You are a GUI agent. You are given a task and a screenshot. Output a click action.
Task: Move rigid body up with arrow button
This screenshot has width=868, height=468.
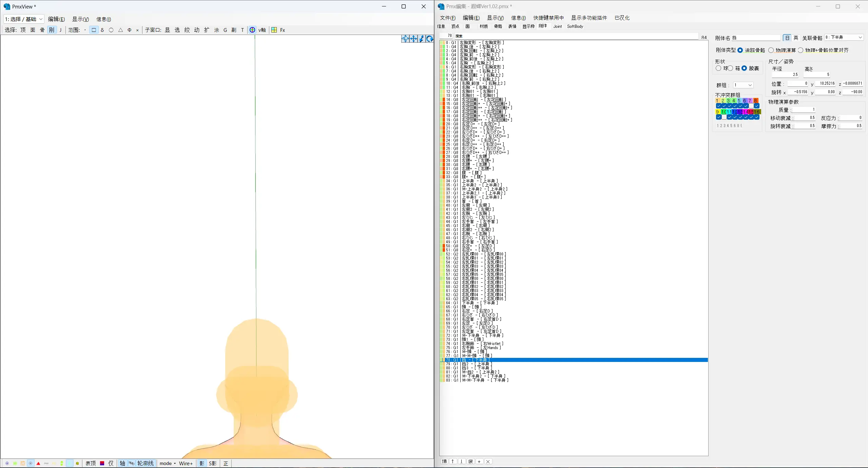tap(452, 461)
